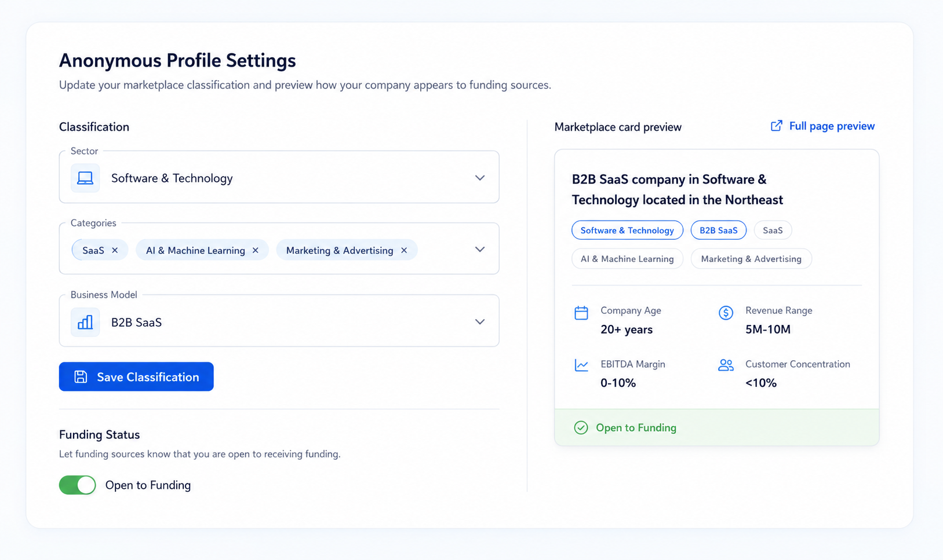Click the laptop icon in Sector field
Screen dimensions: 943x560
[85, 178]
